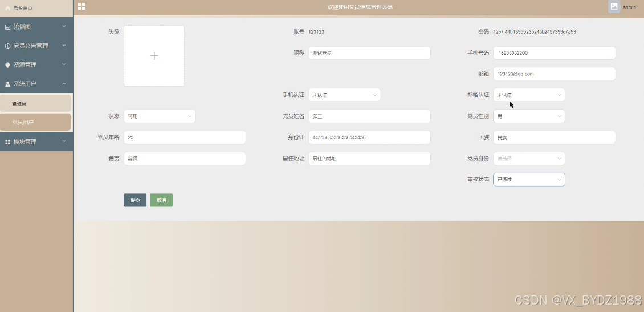The height and width of the screenshot is (312, 644).
Task: Open the 系统用户 menu item
Action: coord(36,84)
